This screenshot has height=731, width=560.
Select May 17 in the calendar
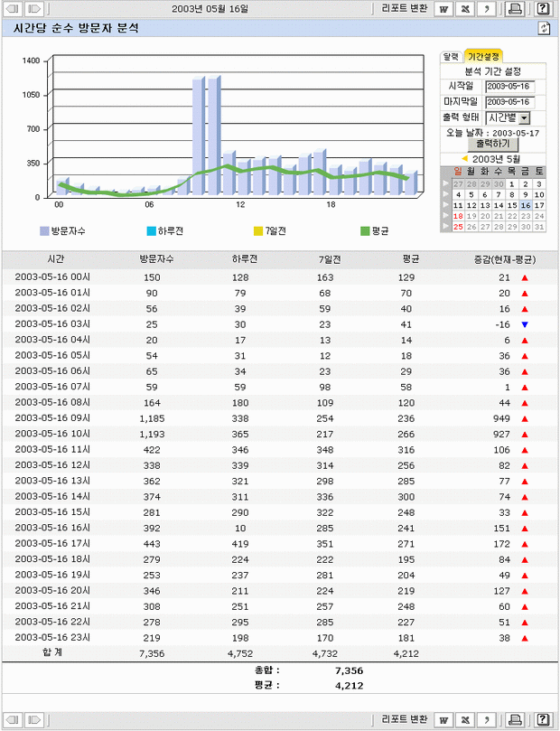pos(539,205)
